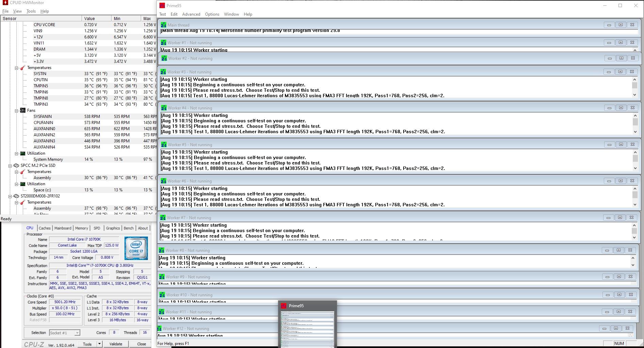644x348 pixels.
Task: Open the CPU-Z Tools dropdown arrow
Action: point(99,344)
